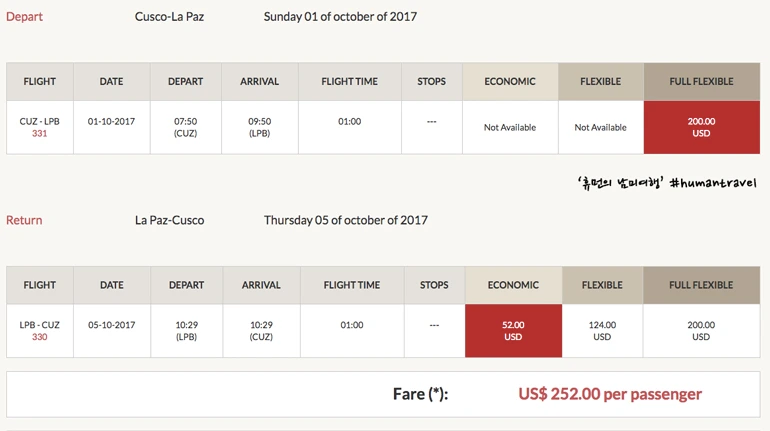Click the Sunday 01 of october heading
The width and height of the screenshot is (770, 431).
point(340,17)
